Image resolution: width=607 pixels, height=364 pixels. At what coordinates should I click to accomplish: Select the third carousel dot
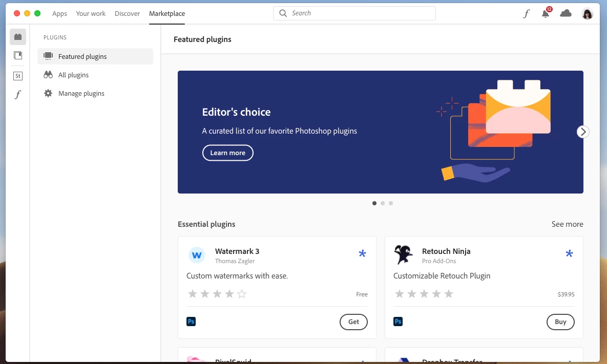[x=391, y=203]
